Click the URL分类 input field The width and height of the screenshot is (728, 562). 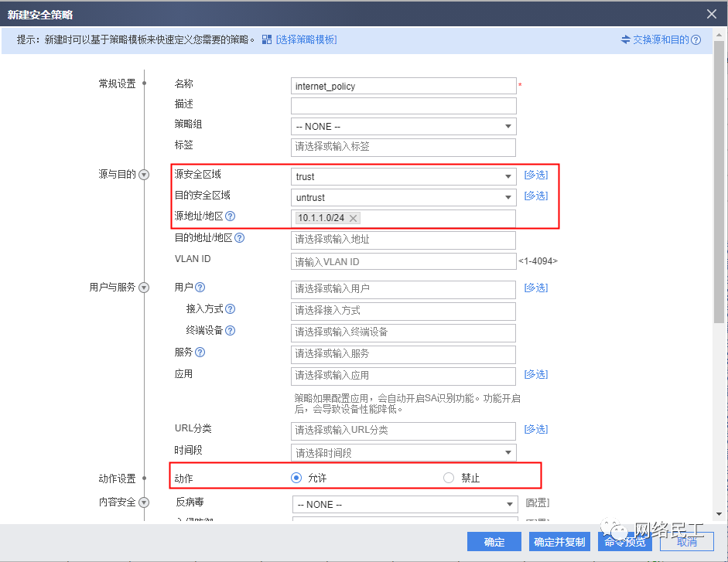[x=404, y=431]
